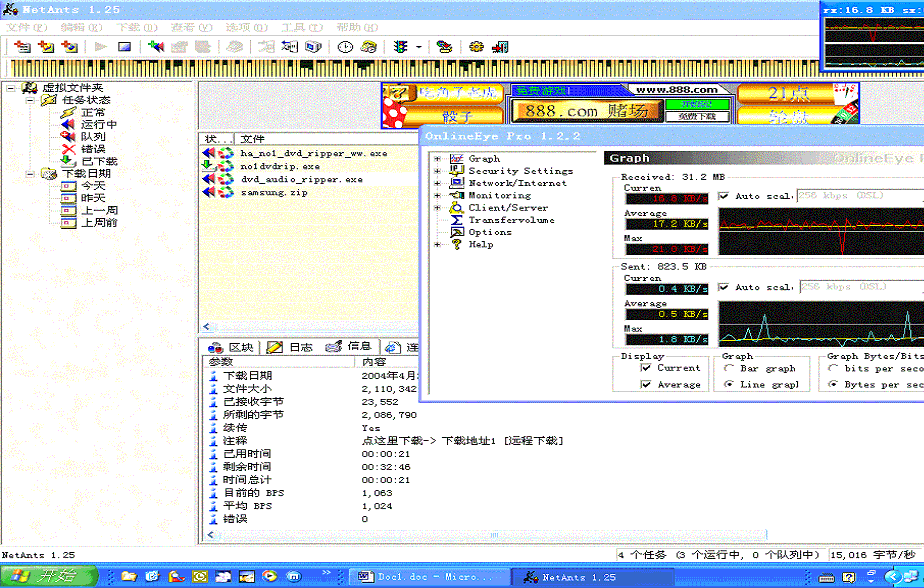The height and width of the screenshot is (588, 924).
Task: Click the second add-job icon with yellow folder
Action: [46, 46]
